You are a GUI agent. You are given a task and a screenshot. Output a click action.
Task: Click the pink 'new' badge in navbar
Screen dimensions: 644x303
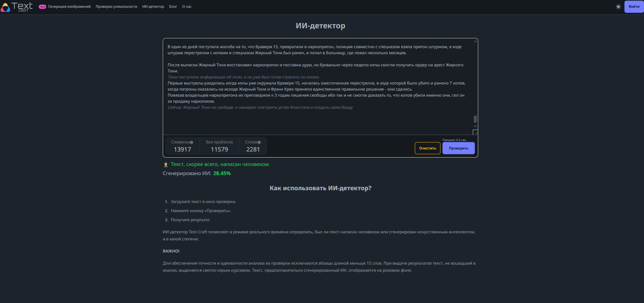point(42,7)
